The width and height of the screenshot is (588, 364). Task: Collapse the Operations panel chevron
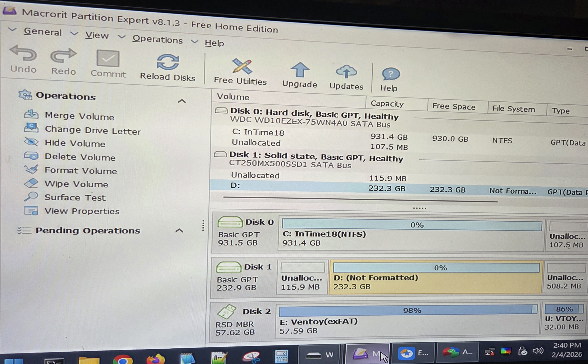coord(182,101)
